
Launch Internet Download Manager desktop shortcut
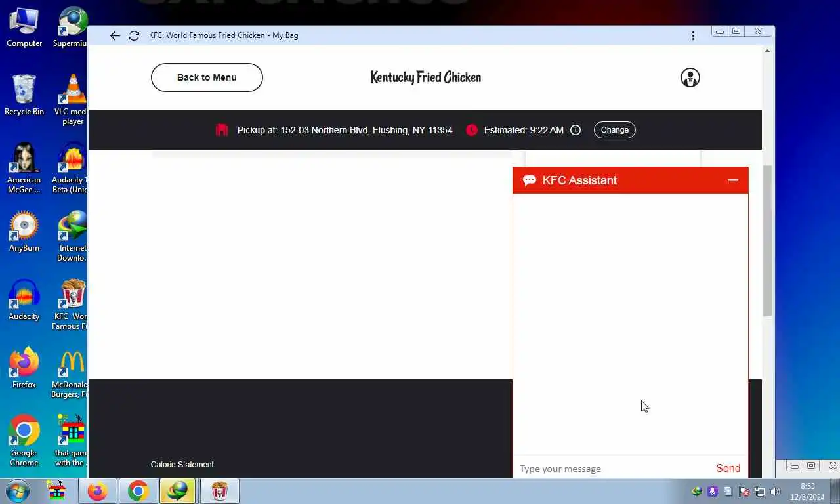click(x=71, y=236)
